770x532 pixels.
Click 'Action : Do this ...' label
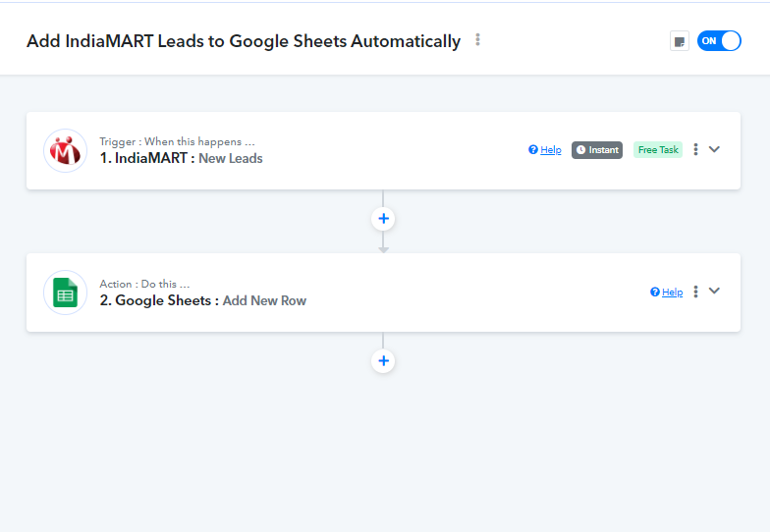pos(144,284)
